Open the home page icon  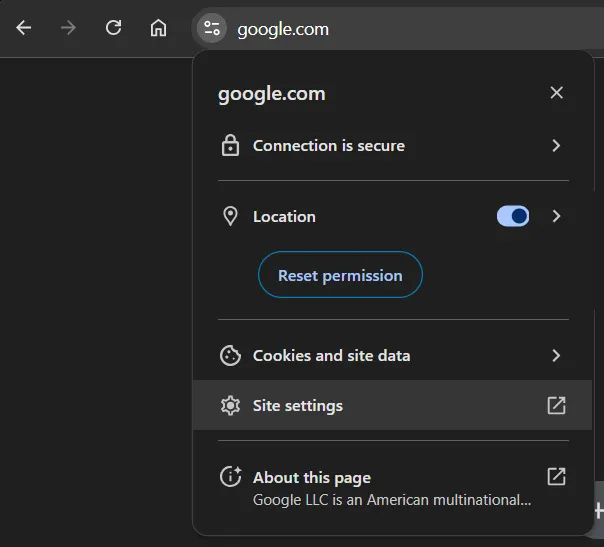coord(158,28)
